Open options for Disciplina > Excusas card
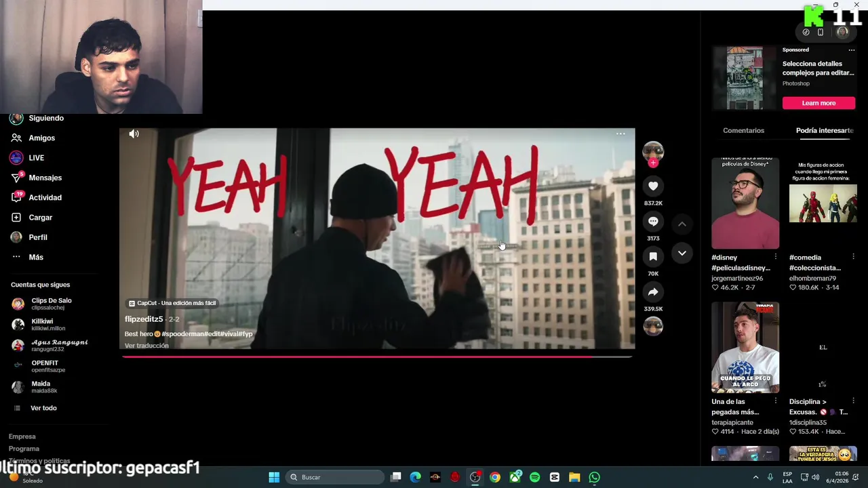This screenshot has width=868, height=488. pos(853,401)
